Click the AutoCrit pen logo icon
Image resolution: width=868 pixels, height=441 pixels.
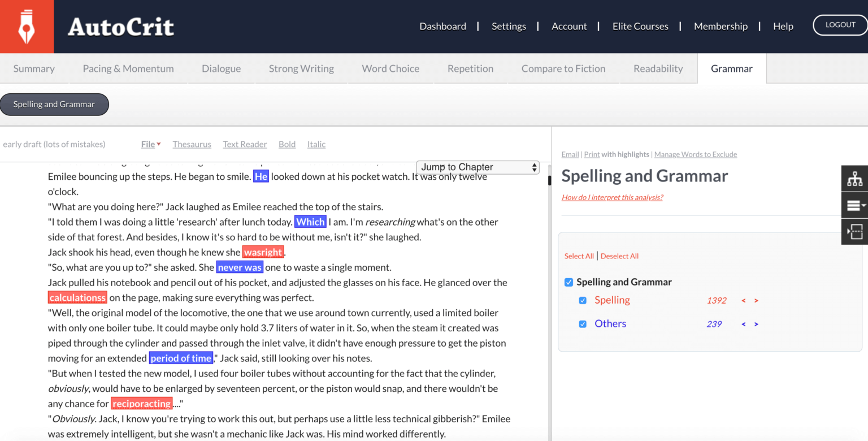(26, 26)
